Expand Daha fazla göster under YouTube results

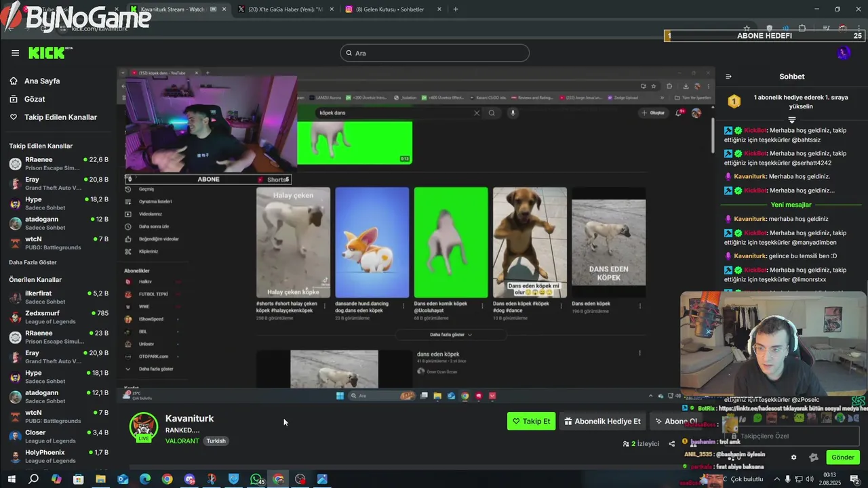click(451, 334)
